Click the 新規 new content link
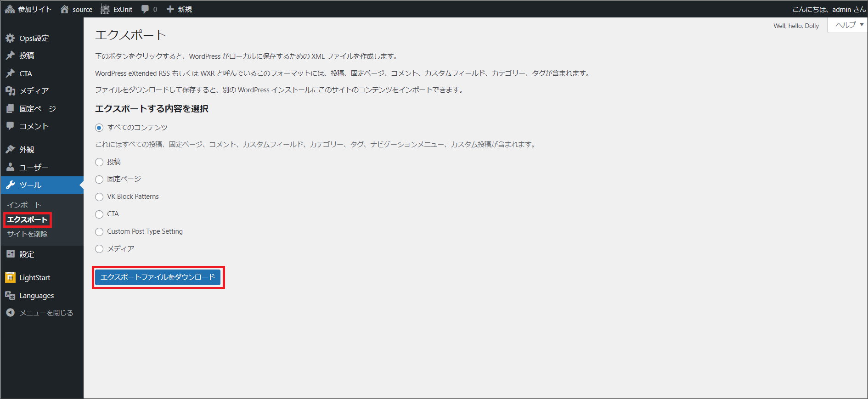The height and width of the screenshot is (399, 868). (x=185, y=9)
